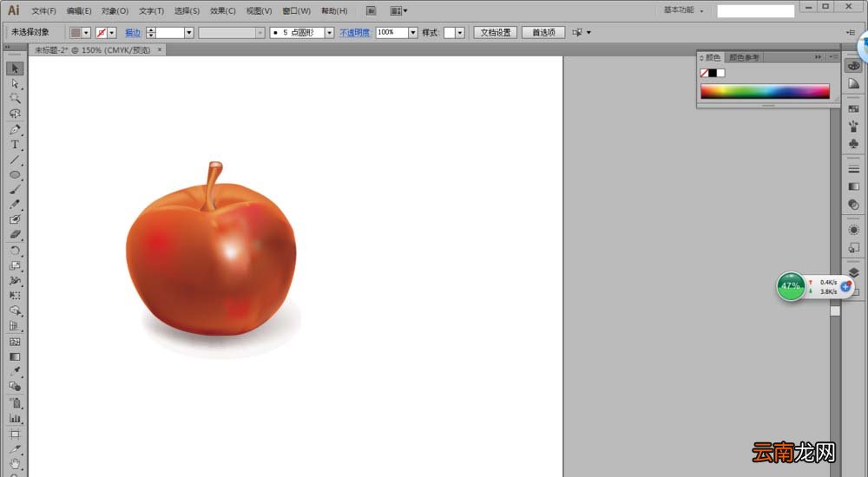The width and height of the screenshot is (868, 477).
Task: Open the 描边 stroke link
Action: (133, 33)
